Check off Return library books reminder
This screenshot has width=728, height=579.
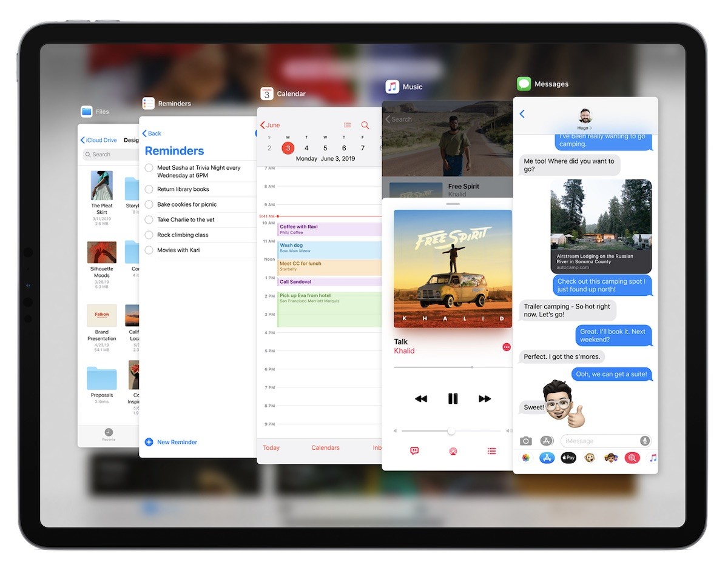[x=149, y=189]
